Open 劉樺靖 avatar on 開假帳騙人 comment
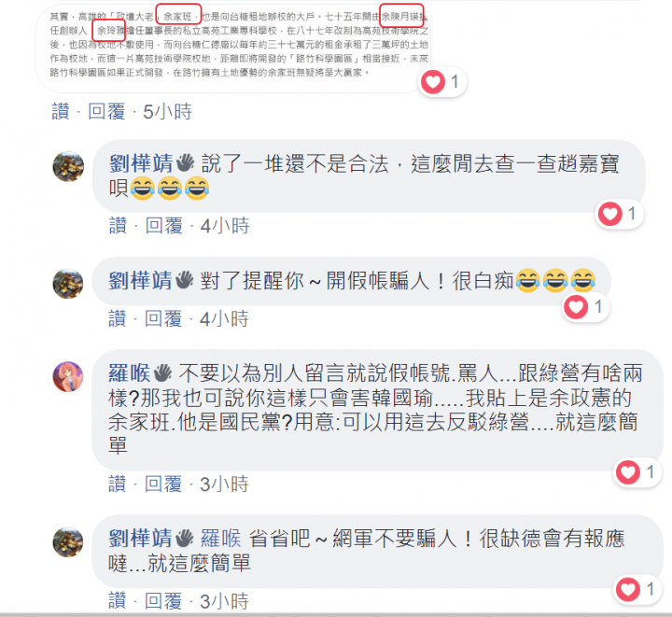 (68, 284)
